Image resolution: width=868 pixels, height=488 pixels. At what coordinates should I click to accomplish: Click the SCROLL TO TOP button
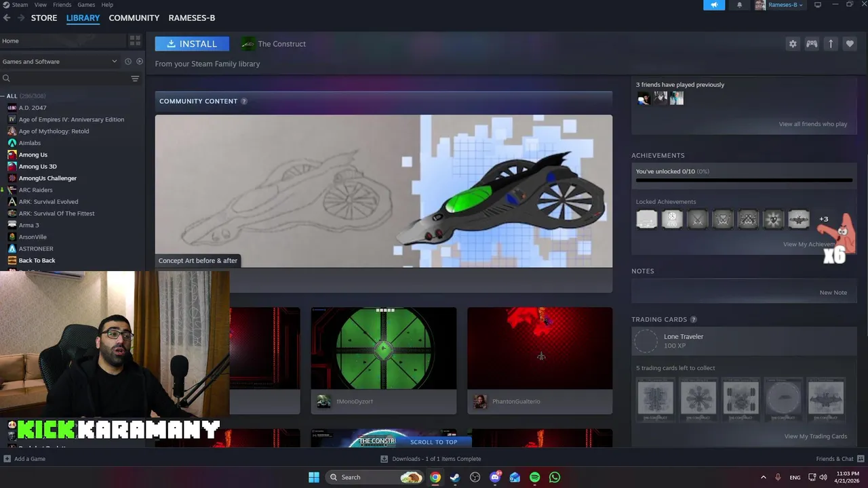433,442
